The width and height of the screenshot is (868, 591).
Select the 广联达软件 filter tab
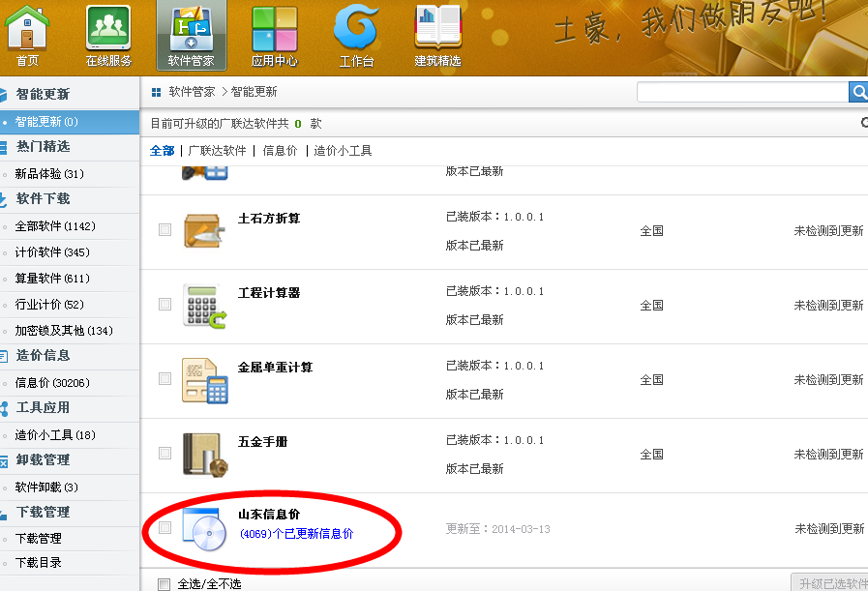(x=217, y=151)
